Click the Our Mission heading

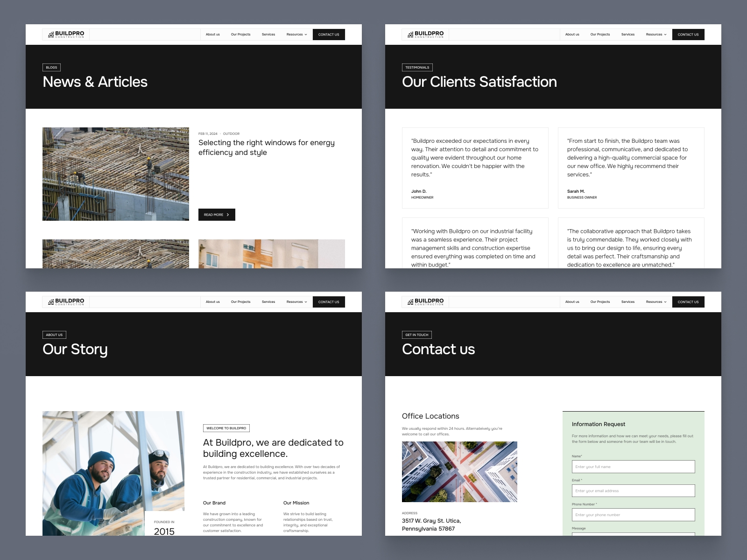click(296, 503)
